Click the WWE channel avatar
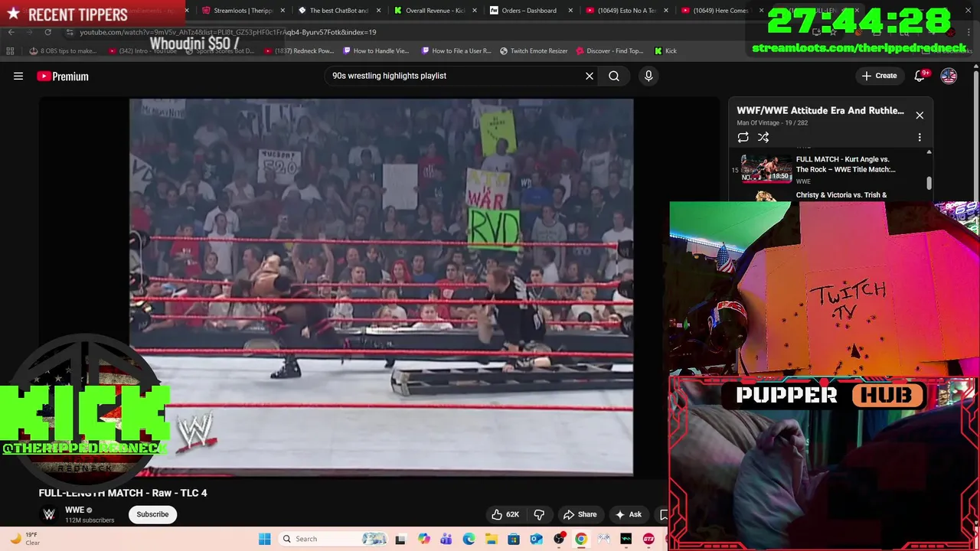 pyautogui.click(x=49, y=514)
